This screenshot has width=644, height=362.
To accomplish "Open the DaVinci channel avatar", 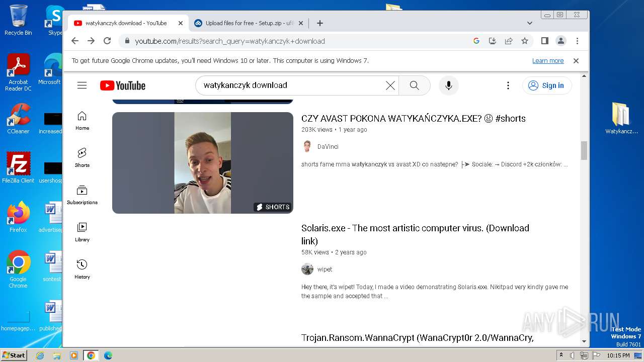I will (x=307, y=146).
